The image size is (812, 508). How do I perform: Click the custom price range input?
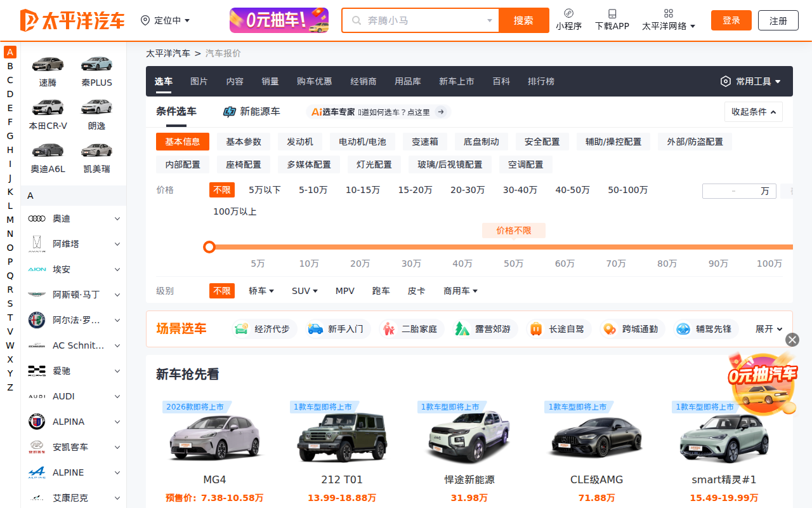point(739,190)
